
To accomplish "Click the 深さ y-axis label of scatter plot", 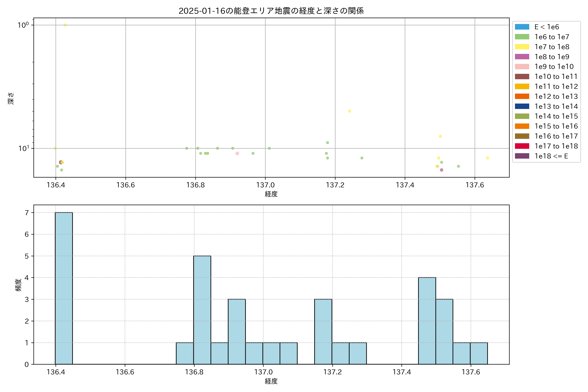I will click(x=11, y=98).
